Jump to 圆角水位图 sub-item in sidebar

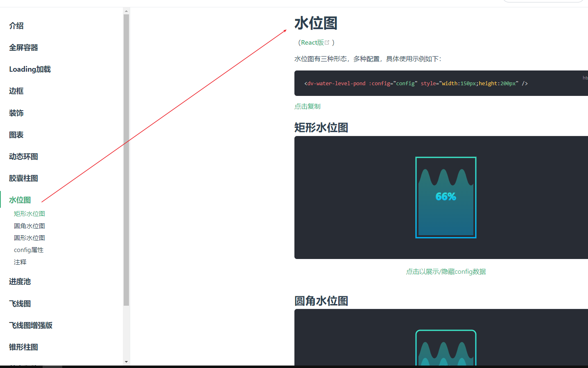pyautogui.click(x=29, y=226)
